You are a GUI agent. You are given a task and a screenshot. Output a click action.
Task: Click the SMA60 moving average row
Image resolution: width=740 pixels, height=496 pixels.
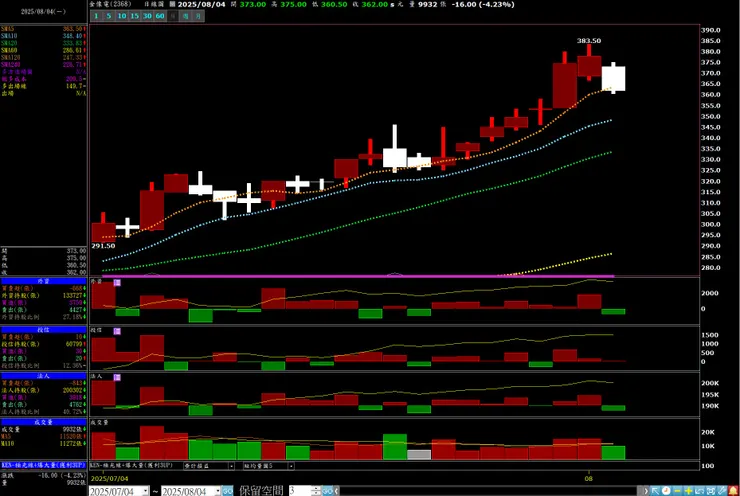coord(43,50)
